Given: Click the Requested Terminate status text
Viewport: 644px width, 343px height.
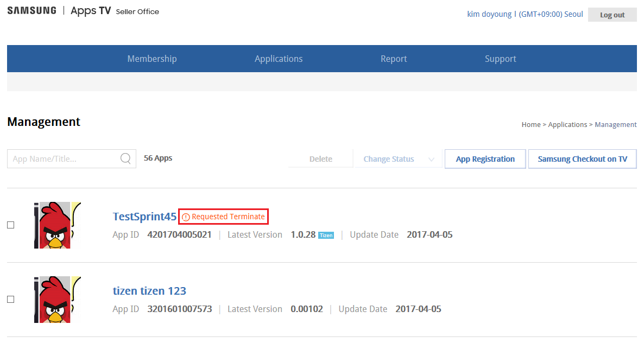Looking at the screenshot, I should click(x=229, y=217).
